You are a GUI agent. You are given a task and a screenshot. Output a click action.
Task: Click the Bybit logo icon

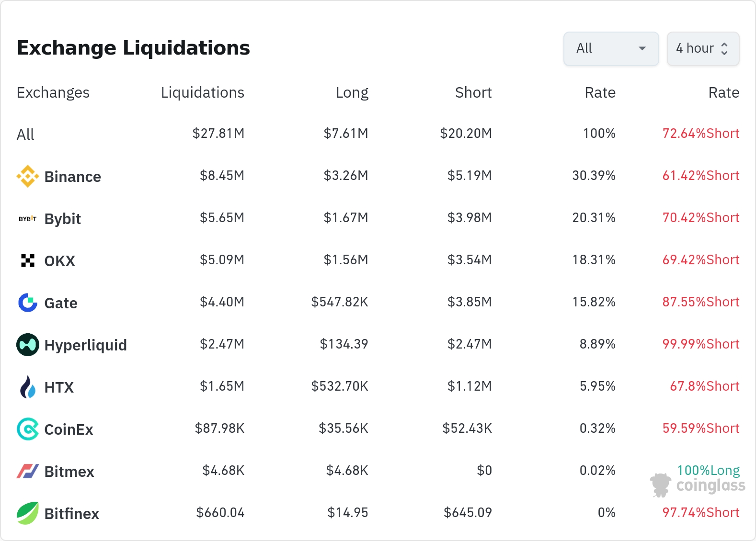(x=28, y=219)
